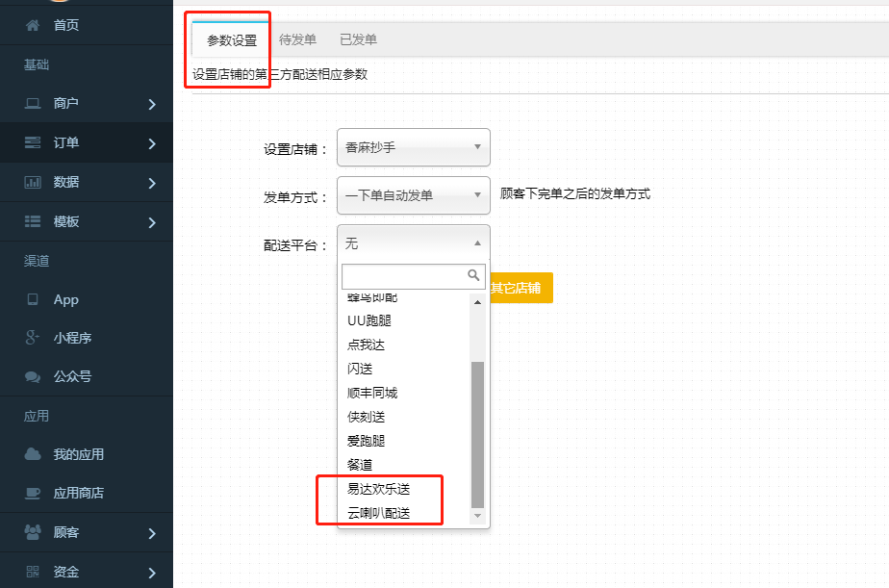The height and width of the screenshot is (588, 889).
Task: Click the 我的应用 cloud icon
Action: [33, 453]
